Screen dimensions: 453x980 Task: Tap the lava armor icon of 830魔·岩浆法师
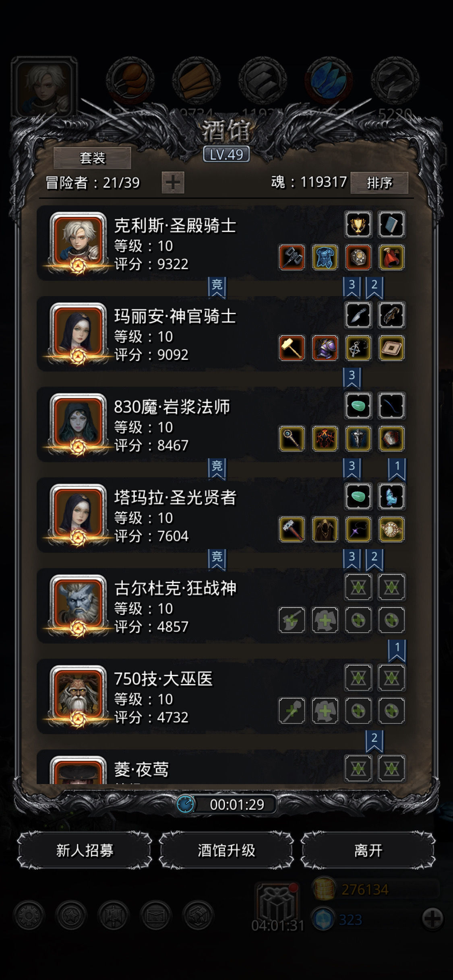(x=325, y=439)
